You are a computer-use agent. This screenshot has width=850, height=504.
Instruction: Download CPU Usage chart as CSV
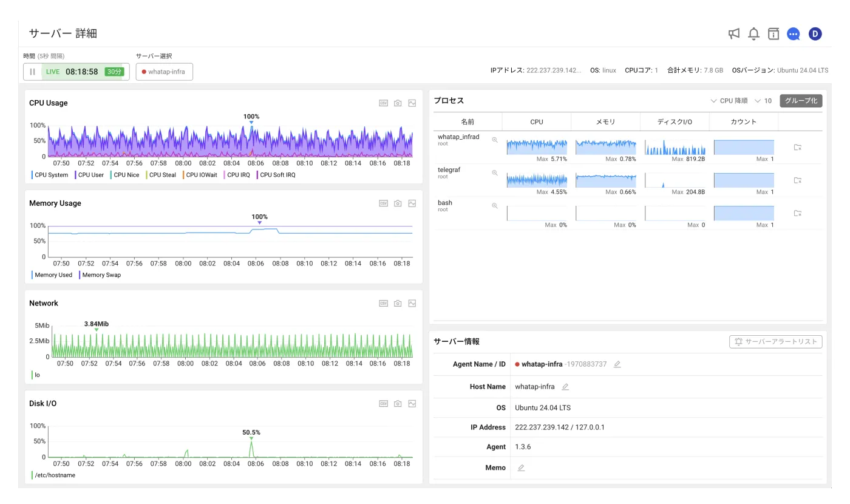click(x=383, y=103)
